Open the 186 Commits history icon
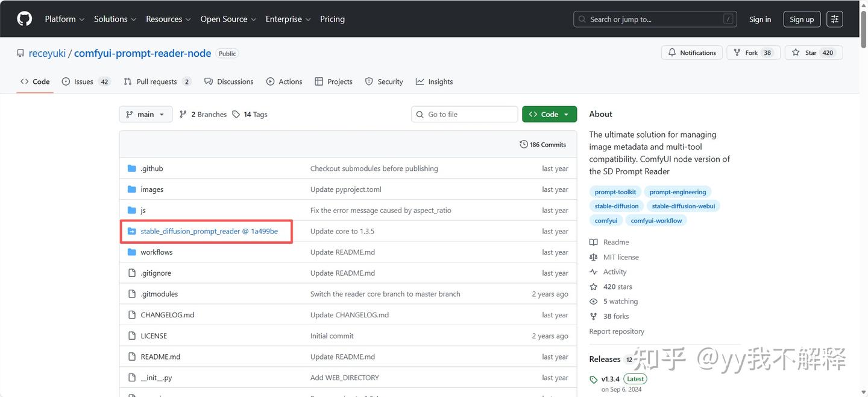Viewport: 868px width, 397px height. (x=524, y=145)
